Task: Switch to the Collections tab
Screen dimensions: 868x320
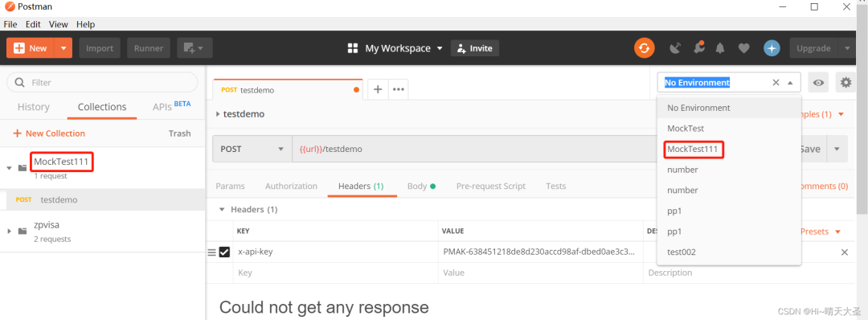Action: tap(102, 107)
